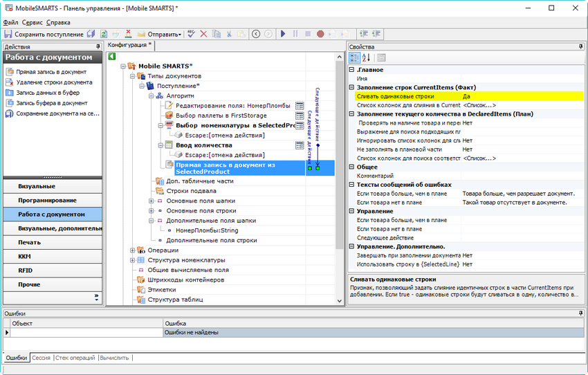588x375 pixels.
Task: Expand the Структура номенклатуры node
Action: [x=132, y=260]
